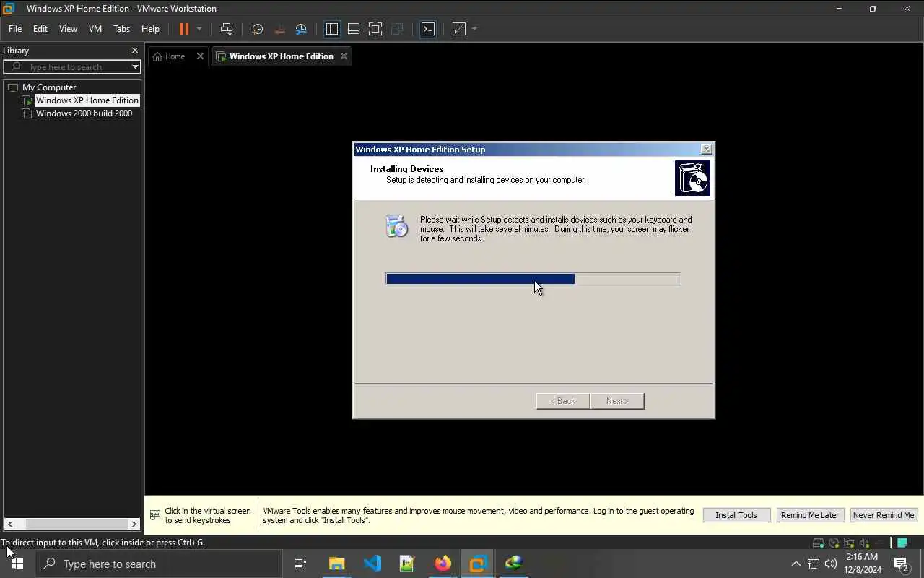Viewport: 924px width, 578px height.
Task: Click the keyboard hint icon in the bottom info bar
Action: (x=155, y=515)
